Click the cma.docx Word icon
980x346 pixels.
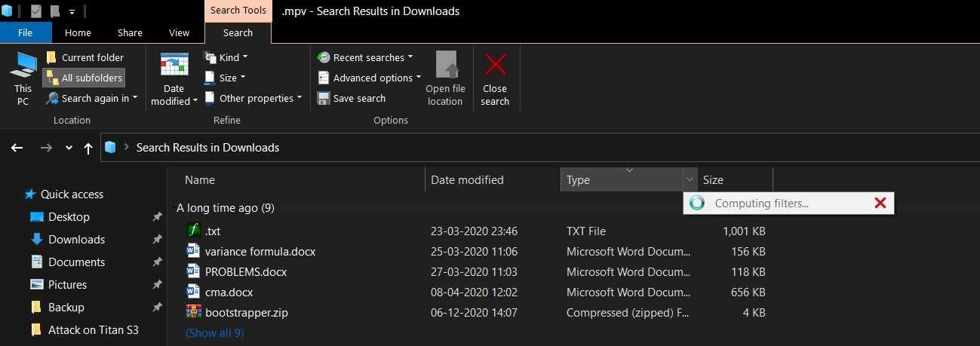pyautogui.click(x=193, y=292)
